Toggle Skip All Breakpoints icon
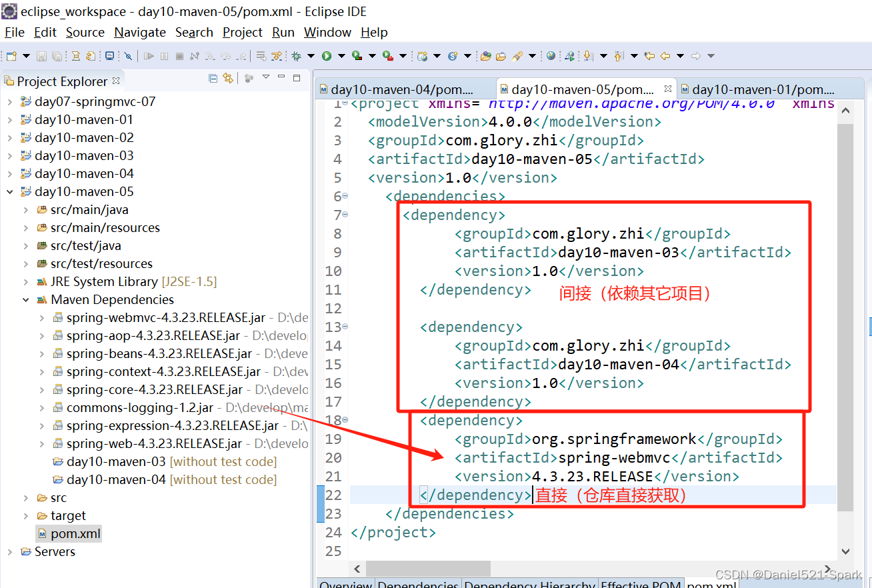The image size is (872, 588). tap(128, 56)
